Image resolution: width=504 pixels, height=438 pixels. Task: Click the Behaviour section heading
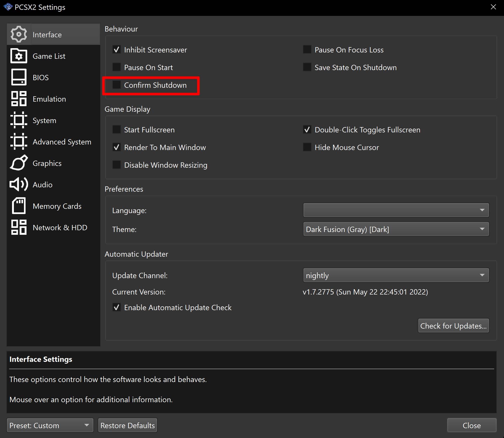click(x=121, y=29)
